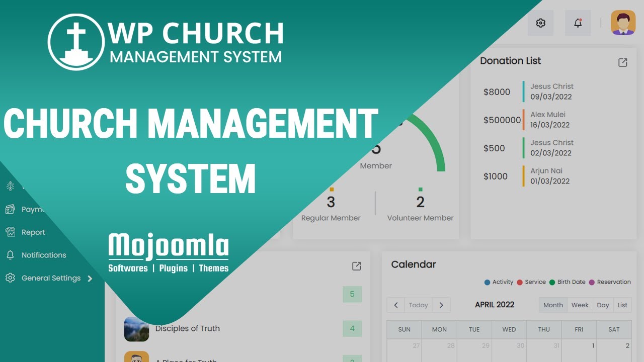Open the settings gear in the top bar
The image size is (644, 362).
pyautogui.click(x=541, y=23)
